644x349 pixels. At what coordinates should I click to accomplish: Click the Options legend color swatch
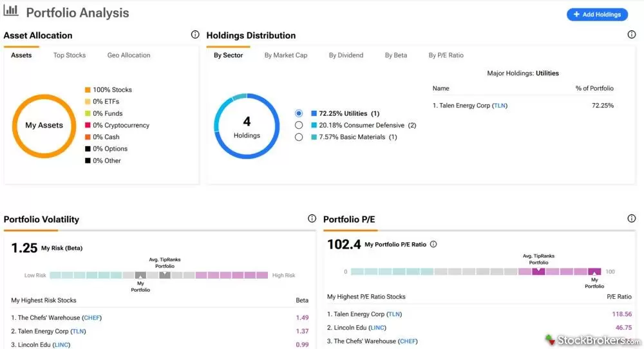[x=88, y=149]
